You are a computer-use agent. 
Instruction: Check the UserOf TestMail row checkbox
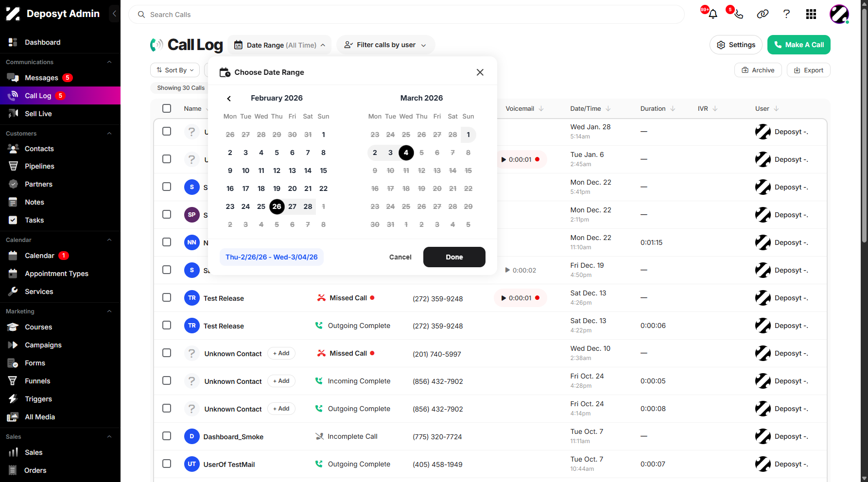167,464
